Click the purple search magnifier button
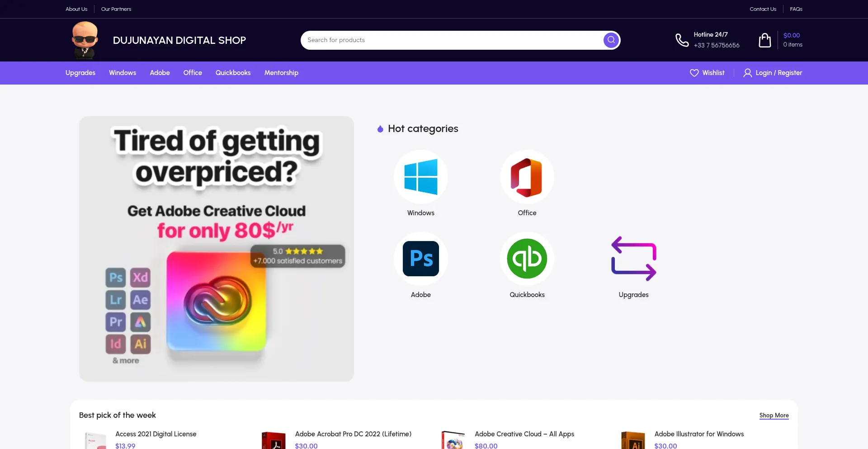The width and height of the screenshot is (868, 449). [x=611, y=40]
